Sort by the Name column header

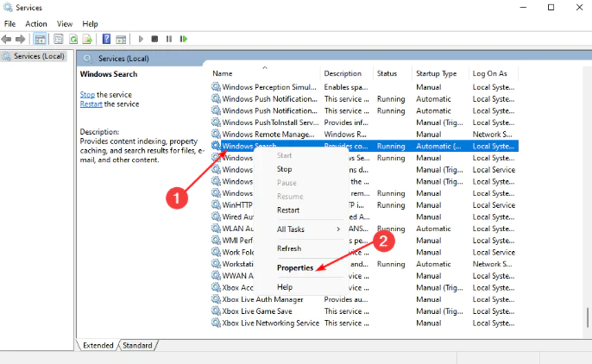tap(223, 73)
